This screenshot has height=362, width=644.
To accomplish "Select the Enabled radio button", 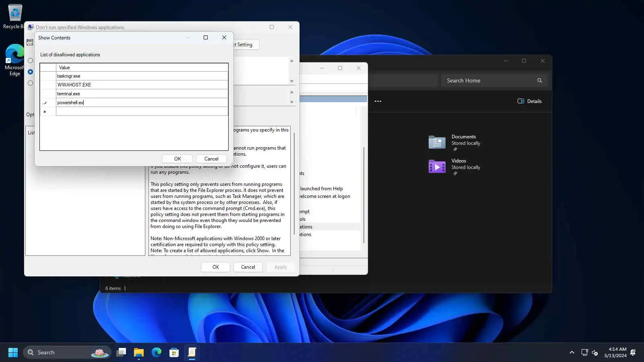I will tap(30, 72).
